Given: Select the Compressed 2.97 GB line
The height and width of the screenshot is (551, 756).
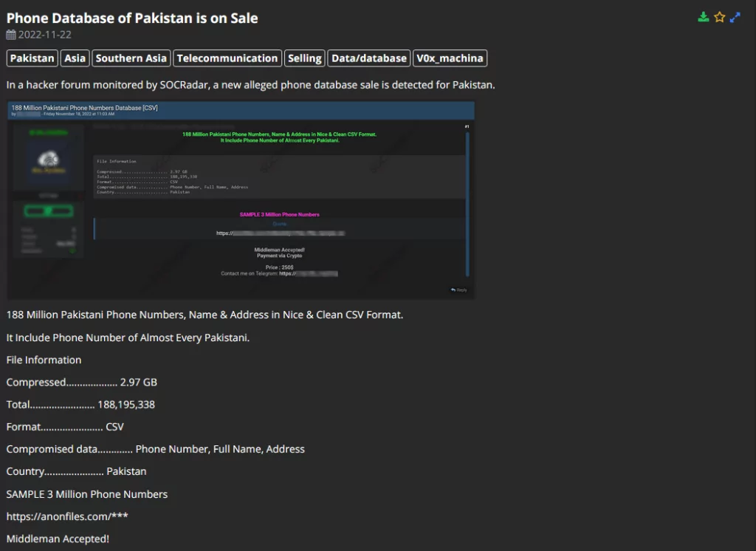Looking at the screenshot, I should tap(81, 382).
